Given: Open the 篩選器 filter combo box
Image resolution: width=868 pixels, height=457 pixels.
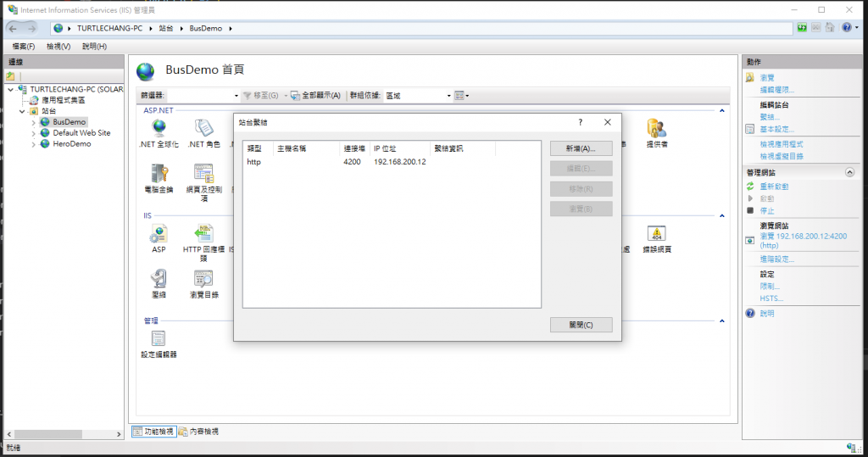Looking at the screenshot, I should 203,96.
